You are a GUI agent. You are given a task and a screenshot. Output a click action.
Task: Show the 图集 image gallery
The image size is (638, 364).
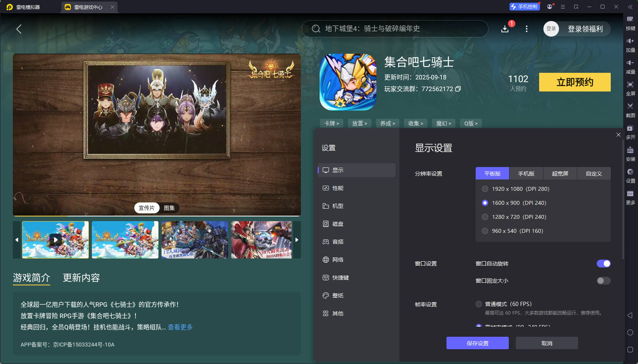click(169, 208)
